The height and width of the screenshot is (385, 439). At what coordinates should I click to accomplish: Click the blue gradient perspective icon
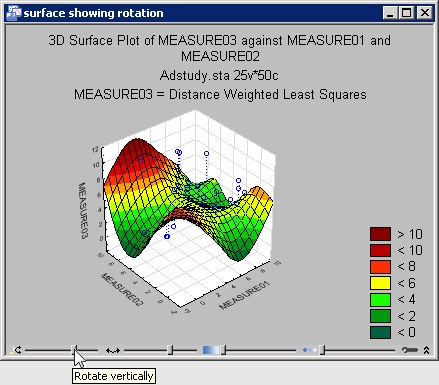[x=211, y=350]
